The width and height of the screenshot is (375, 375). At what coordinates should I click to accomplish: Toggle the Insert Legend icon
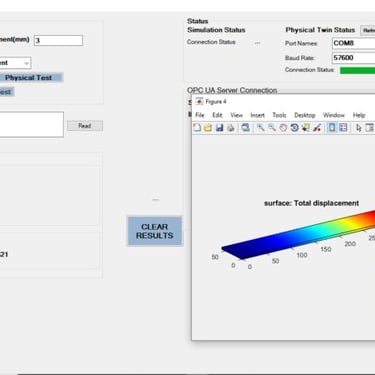coord(343,128)
